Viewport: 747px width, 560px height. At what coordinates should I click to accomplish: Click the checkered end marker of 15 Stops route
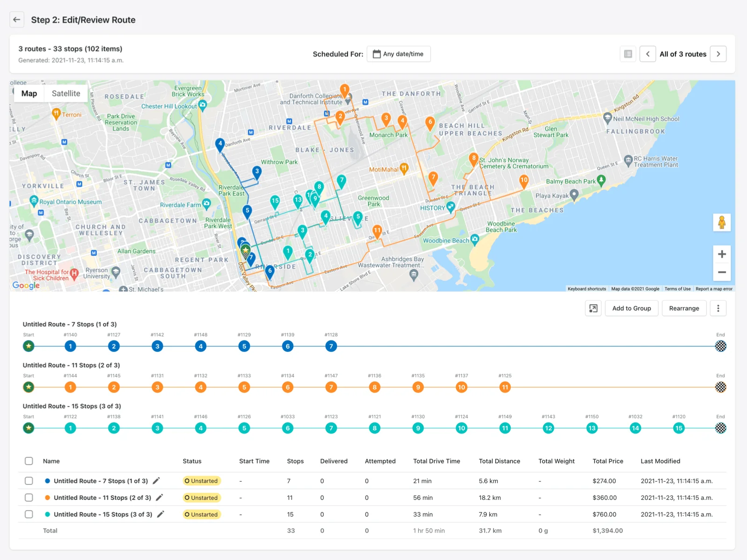click(721, 428)
